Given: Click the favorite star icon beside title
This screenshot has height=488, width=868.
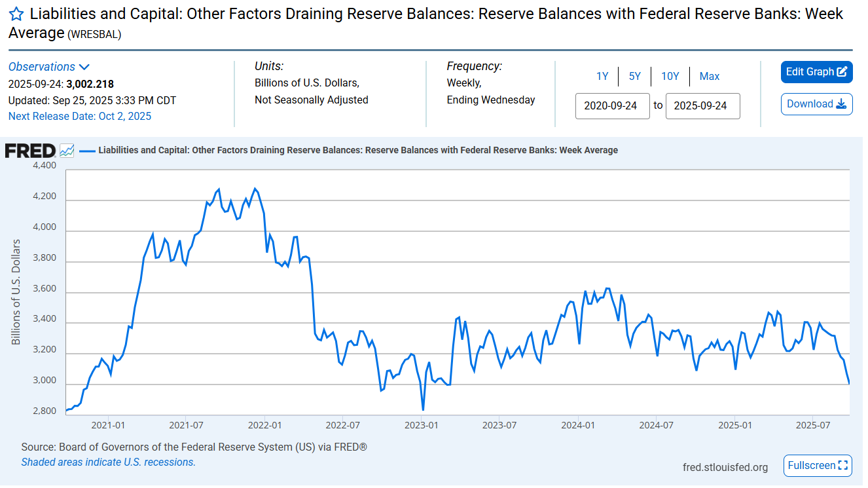Looking at the screenshot, I should coord(16,14).
